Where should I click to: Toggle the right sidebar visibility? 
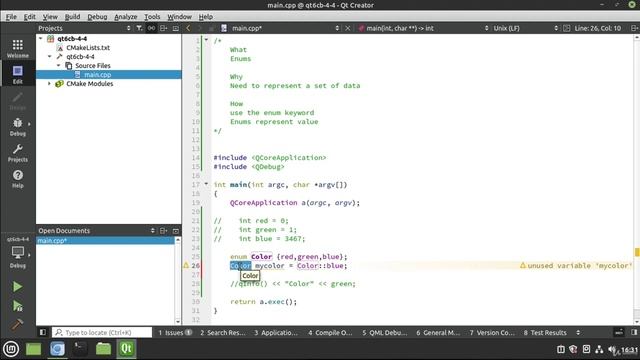pos(634,332)
